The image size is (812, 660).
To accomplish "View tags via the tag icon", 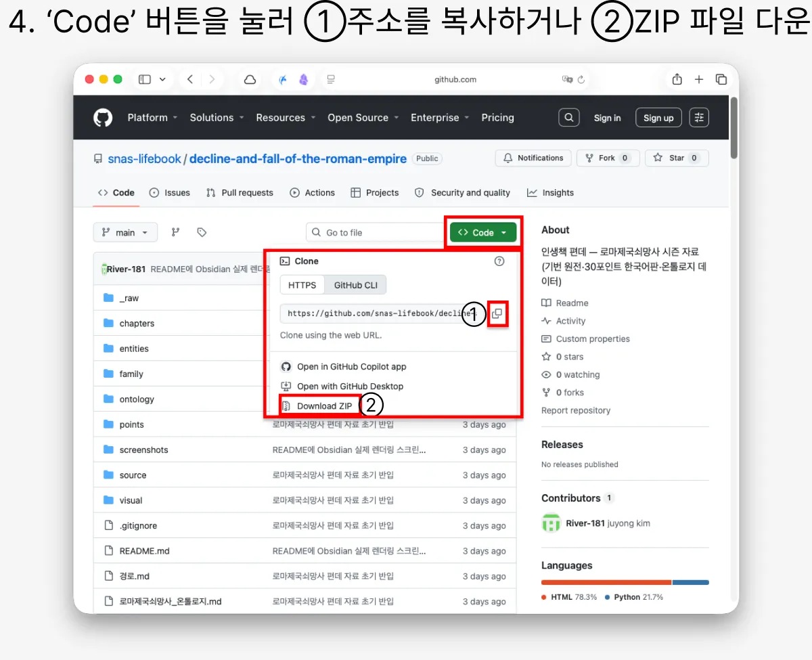I will [x=202, y=232].
